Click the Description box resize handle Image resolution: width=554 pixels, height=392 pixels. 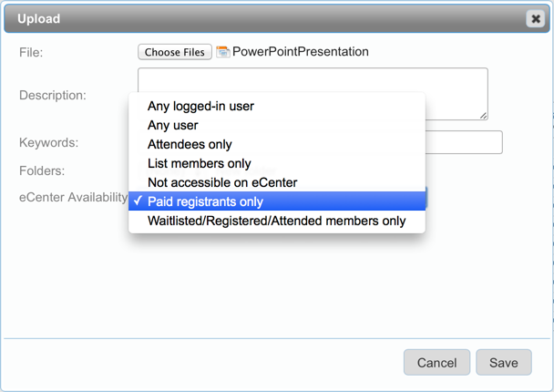[483, 115]
